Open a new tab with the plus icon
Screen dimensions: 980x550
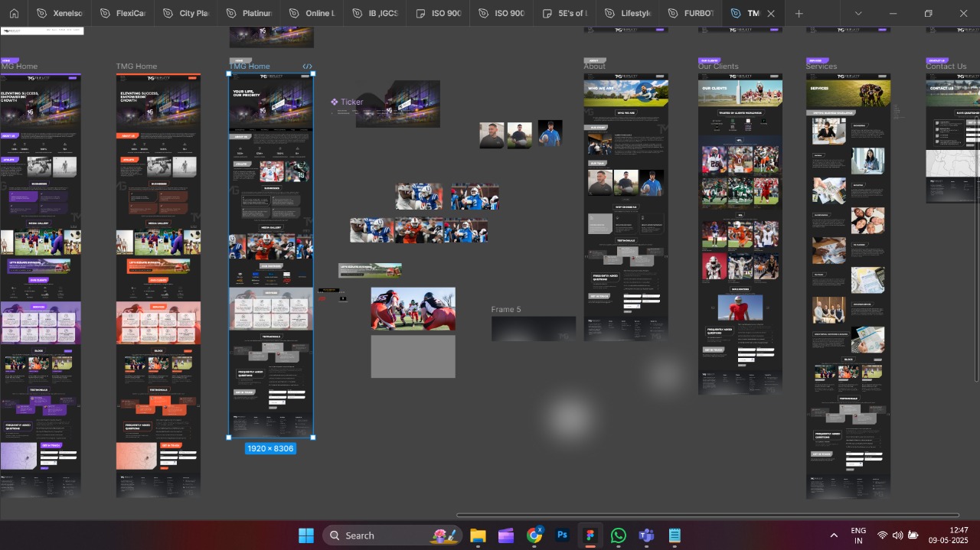point(799,13)
